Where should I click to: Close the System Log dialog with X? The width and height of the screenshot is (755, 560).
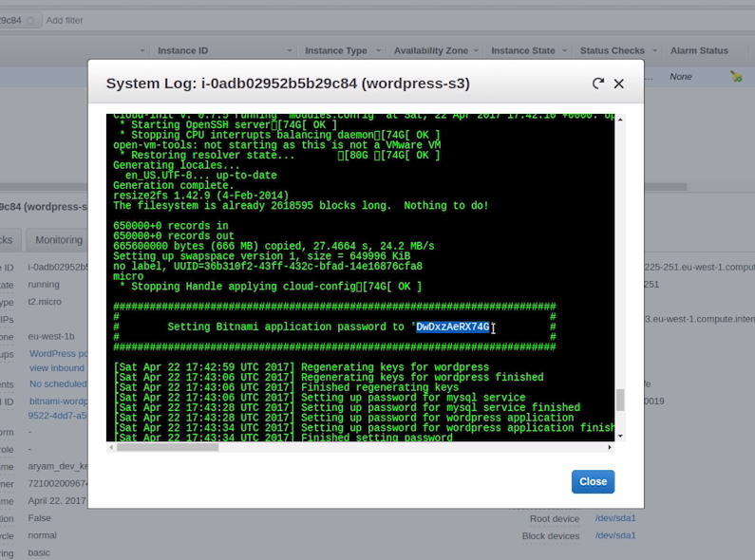pyautogui.click(x=619, y=84)
